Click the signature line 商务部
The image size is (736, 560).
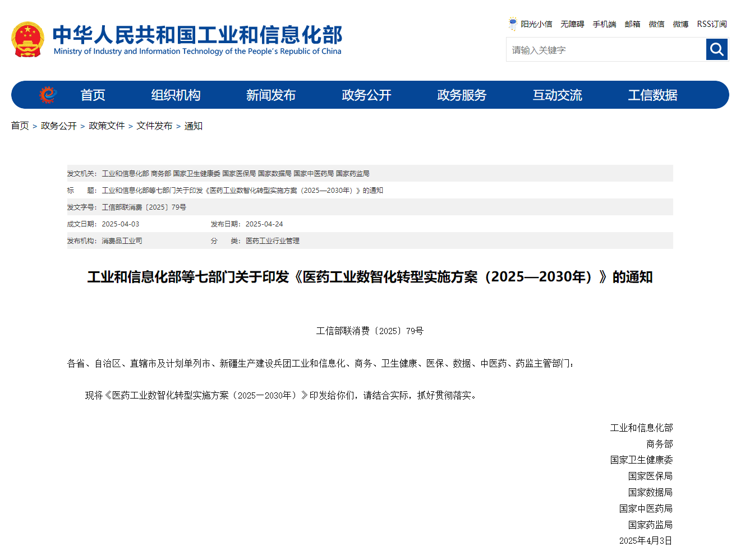(660, 444)
